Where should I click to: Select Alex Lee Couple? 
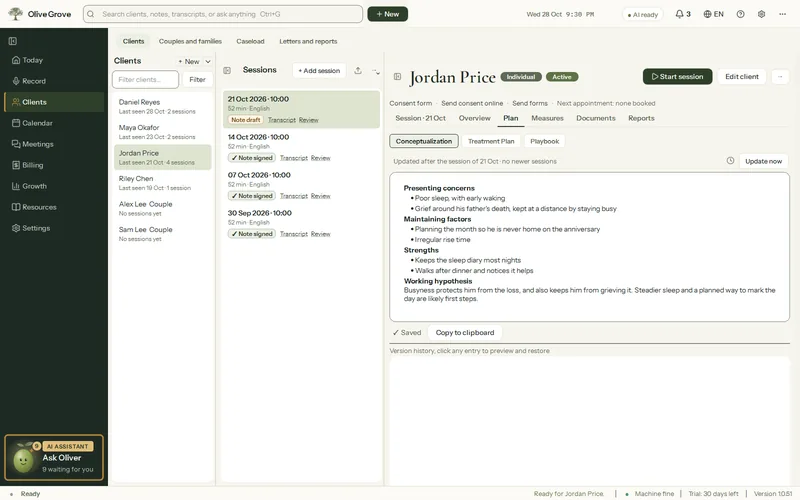(163, 208)
